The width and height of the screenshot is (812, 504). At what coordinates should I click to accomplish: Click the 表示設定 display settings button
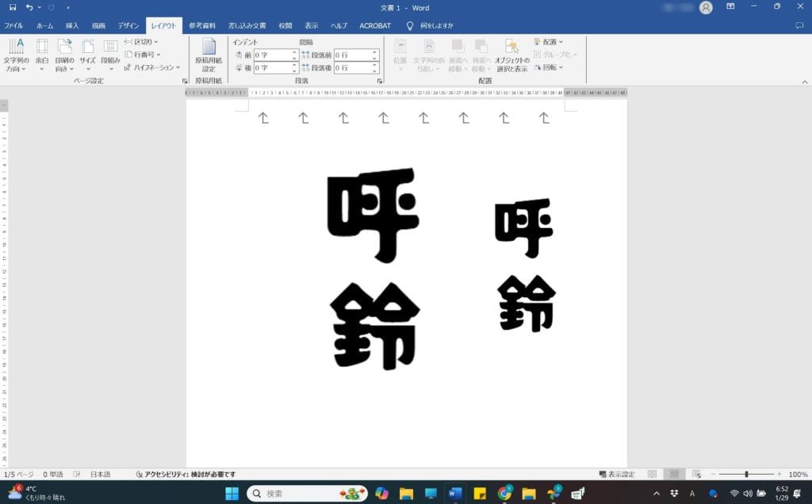tap(617, 474)
